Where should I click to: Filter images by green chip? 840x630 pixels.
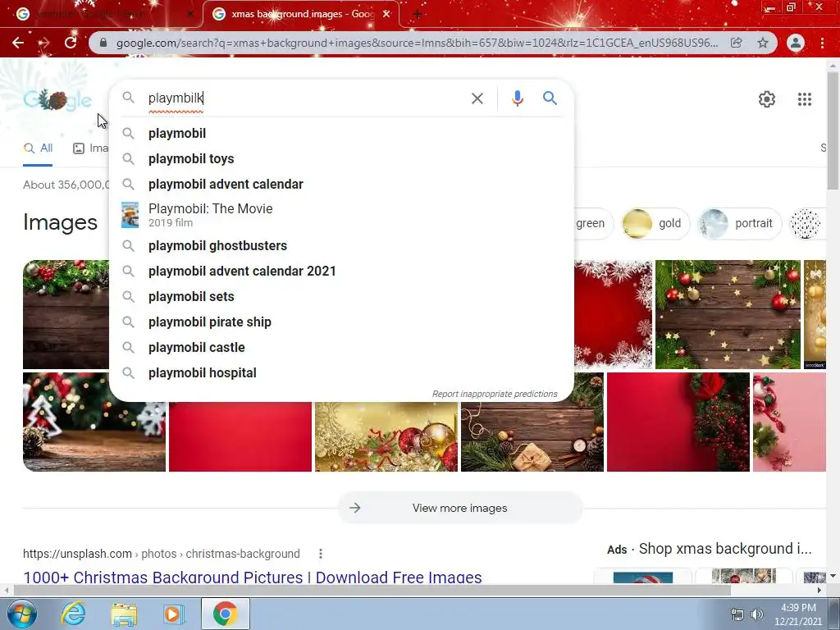click(594, 223)
